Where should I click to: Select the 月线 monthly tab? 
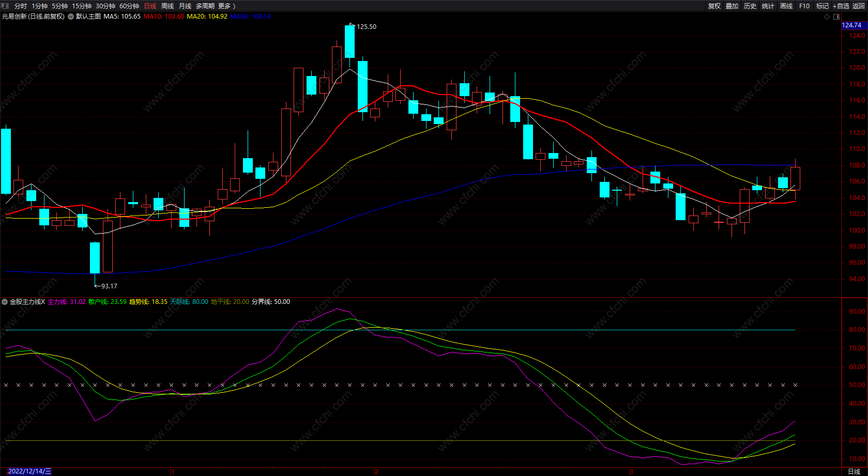pos(185,6)
